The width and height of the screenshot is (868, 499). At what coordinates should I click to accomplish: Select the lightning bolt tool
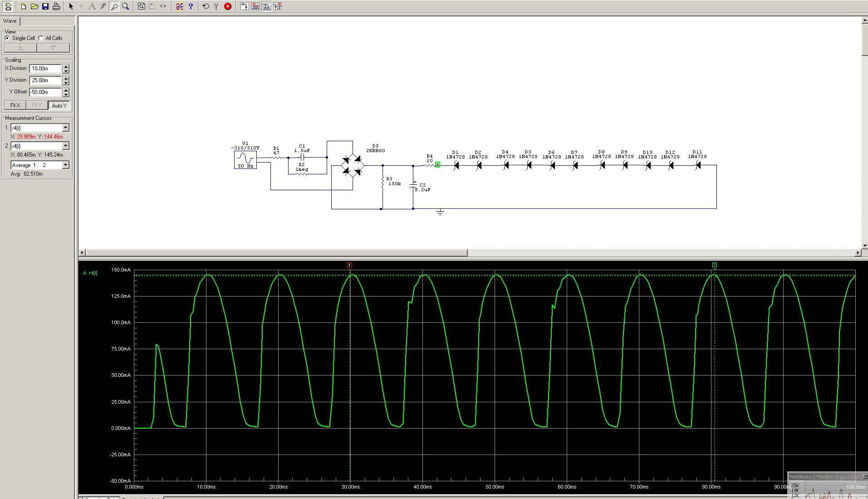point(103,6)
